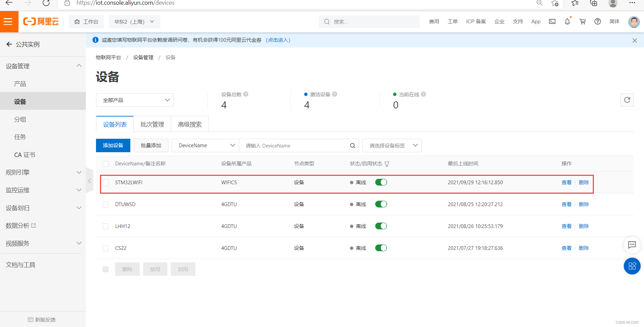Open the DeviceName search type dropdown
This screenshot has width=644, height=327.
coord(205,145)
